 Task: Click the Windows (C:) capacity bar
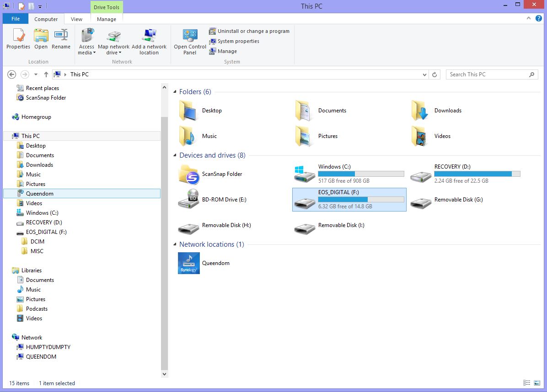click(x=361, y=174)
